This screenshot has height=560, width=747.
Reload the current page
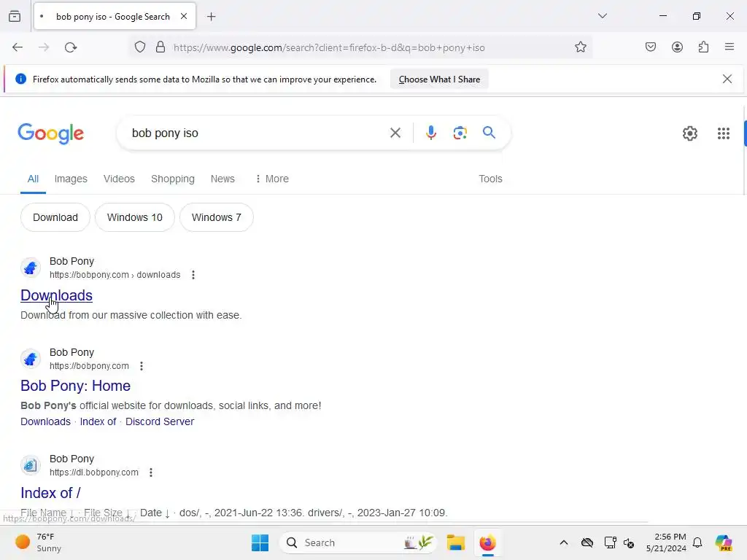pos(71,47)
